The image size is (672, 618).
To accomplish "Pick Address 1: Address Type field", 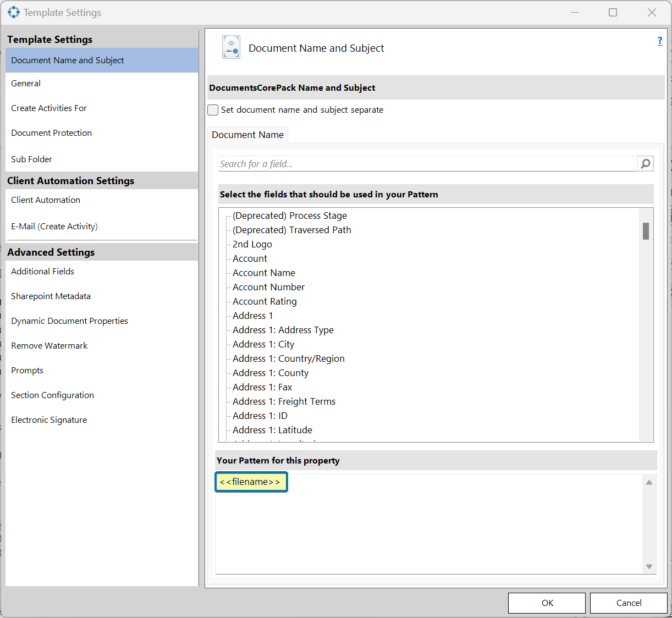I will point(283,330).
